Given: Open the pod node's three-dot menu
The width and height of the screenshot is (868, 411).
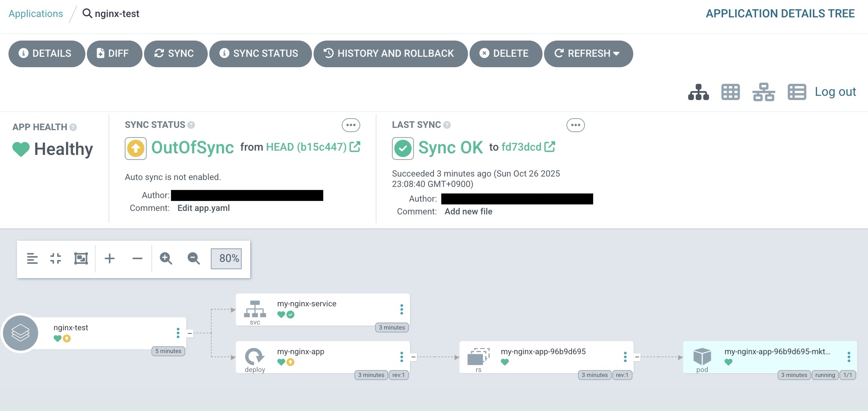Looking at the screenshot, I should pyautogui.click(x=849, y=357).
